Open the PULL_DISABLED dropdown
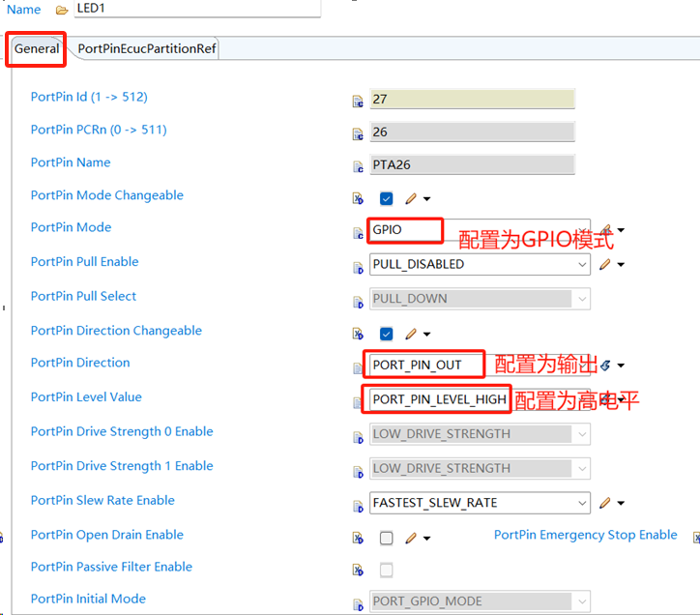The height and width of the screenshot is (615, 700). [480, 264]
